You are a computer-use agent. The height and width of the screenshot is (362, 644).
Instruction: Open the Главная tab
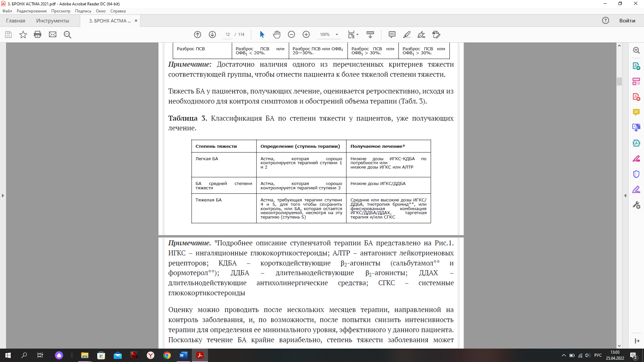point(15,21)
